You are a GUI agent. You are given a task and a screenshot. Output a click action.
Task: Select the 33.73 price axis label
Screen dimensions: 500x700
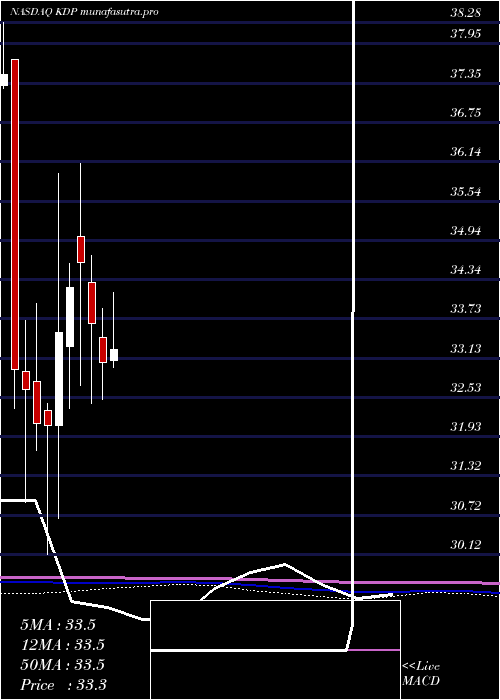point(466,309)
